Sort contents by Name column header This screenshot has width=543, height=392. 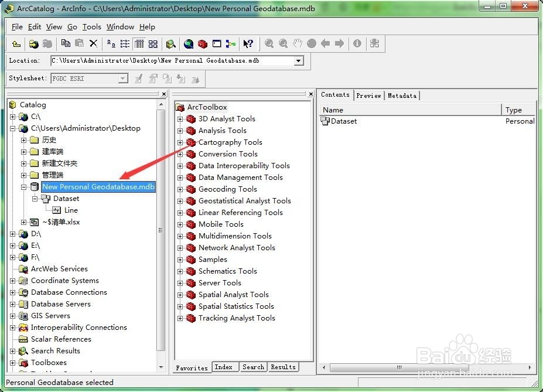point(411,110)
